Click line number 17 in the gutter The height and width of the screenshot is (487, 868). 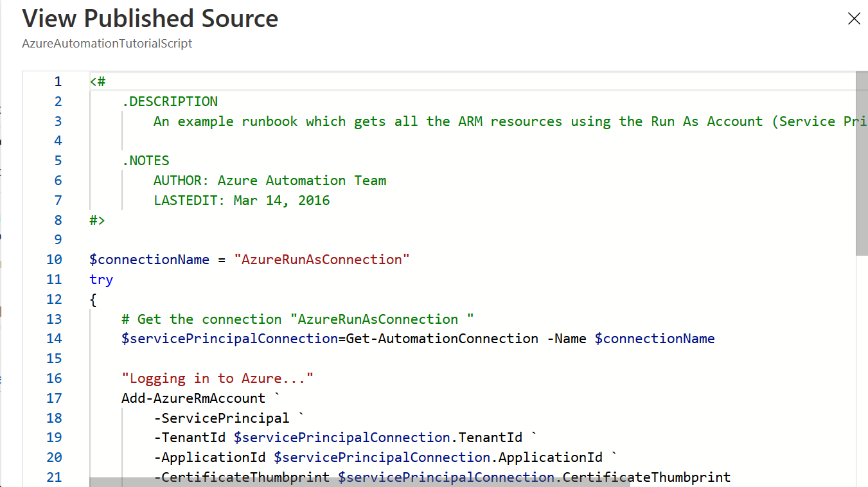click(55, 398)
